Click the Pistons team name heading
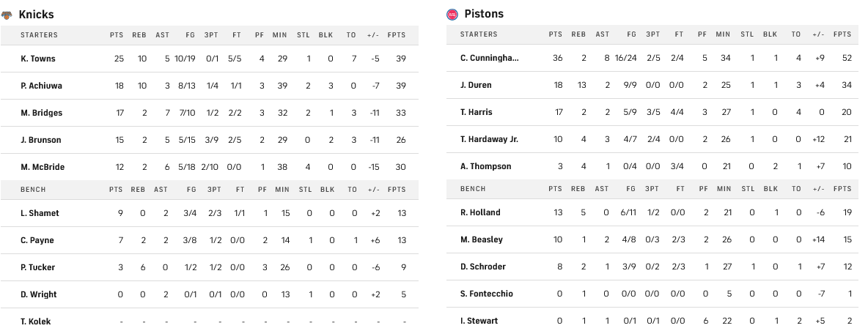 (484, 14)
